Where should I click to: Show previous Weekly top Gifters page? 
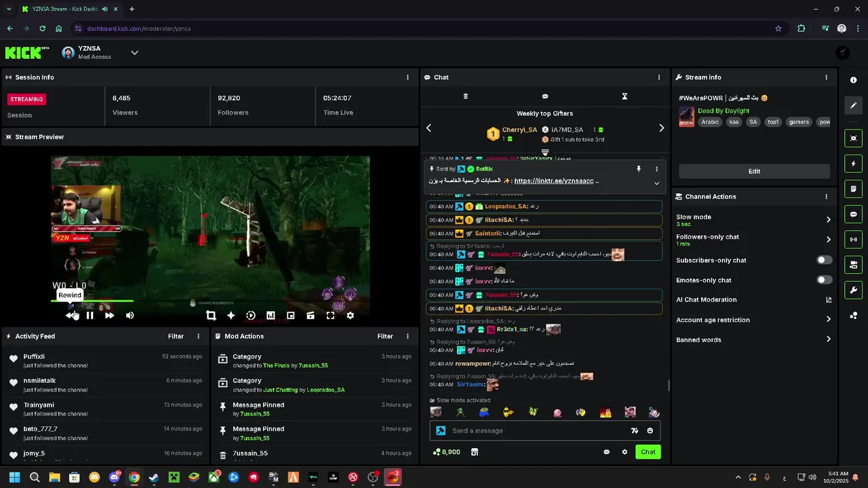click(x=429, y=128)
